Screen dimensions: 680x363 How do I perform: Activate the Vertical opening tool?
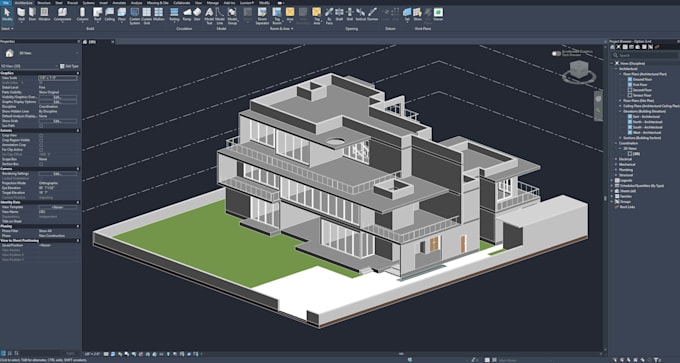[x=360, y=14]
